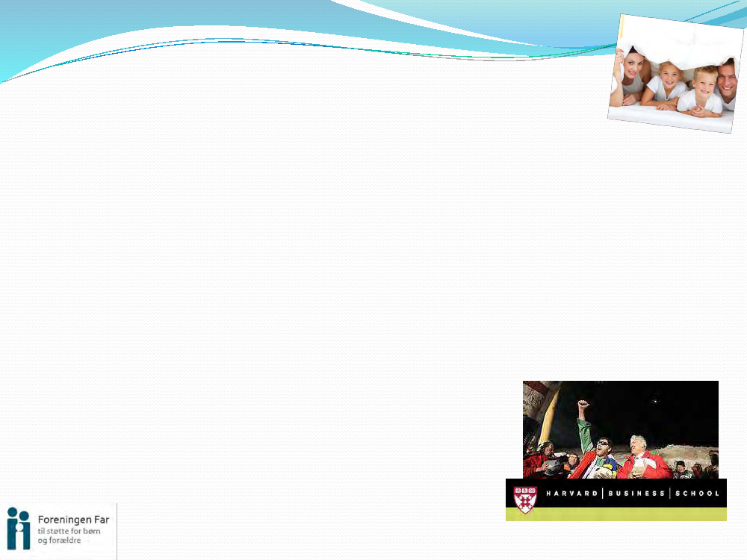Click the Foreningen Far figures logo icon
Viewport: 747px width, 560px height.
(19, 529)
